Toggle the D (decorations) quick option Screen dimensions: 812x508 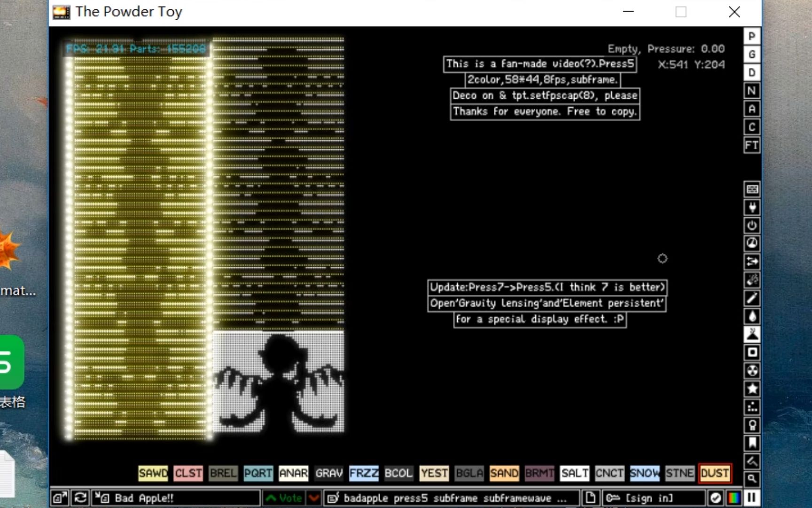(x=752, y=72)
